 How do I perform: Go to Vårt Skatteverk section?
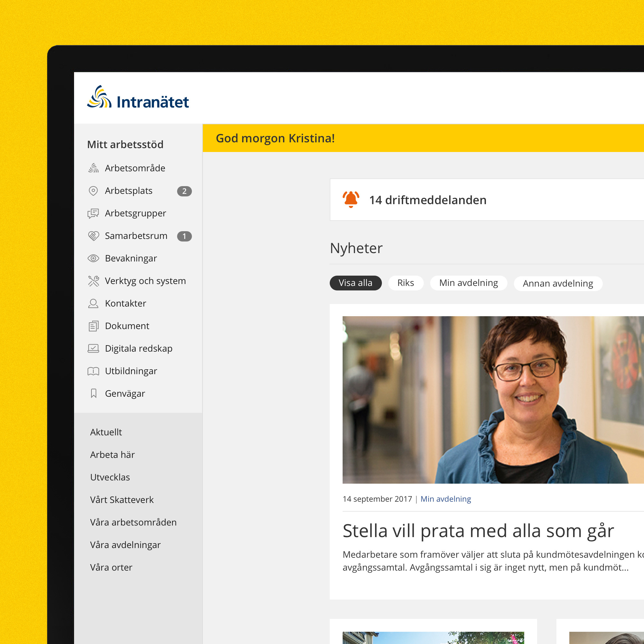pyautogui.click(x=122, y=500)
